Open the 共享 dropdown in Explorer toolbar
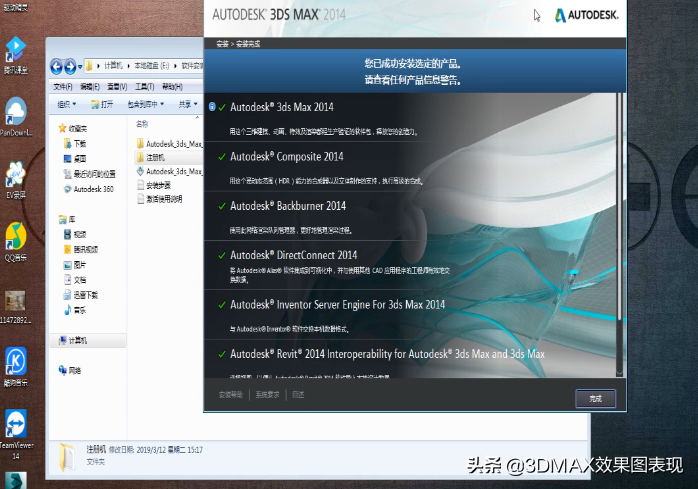This screenshot has width=698, height=489. point(188,104)
